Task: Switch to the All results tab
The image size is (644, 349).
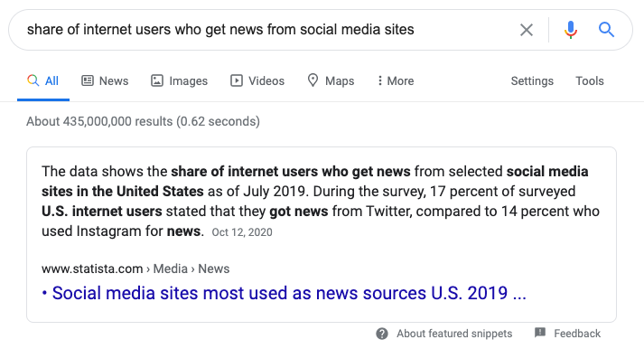Action: [43, 81]
